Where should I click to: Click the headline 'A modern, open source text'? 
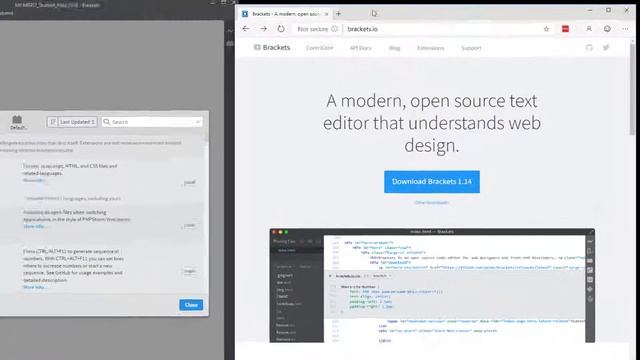click(x=432, y=101)
